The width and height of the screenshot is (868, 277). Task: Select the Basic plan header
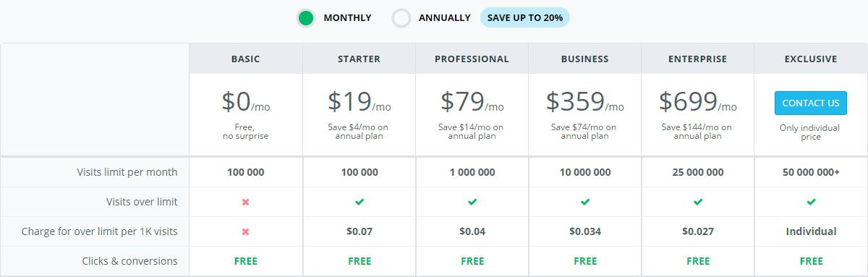[x=246, y=59]
